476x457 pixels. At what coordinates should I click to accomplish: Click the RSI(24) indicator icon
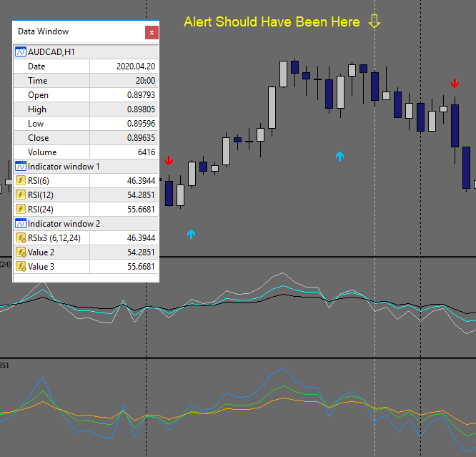click(20, 209)
